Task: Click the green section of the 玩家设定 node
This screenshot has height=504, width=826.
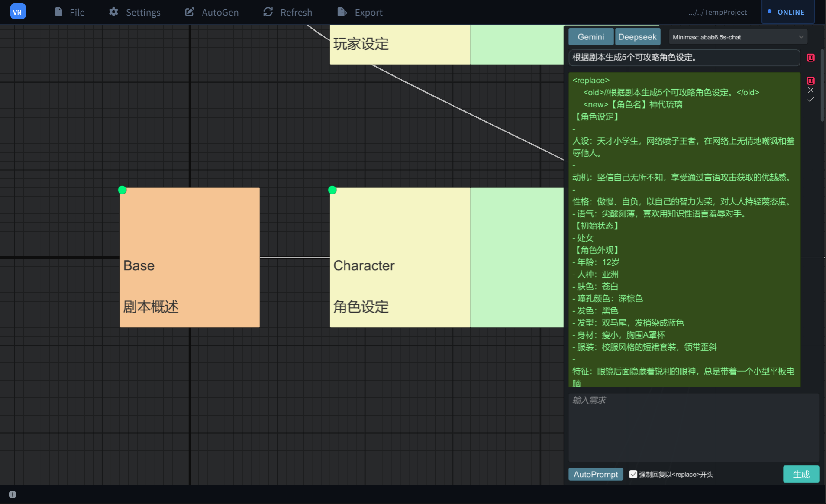Action: [516, 45]
